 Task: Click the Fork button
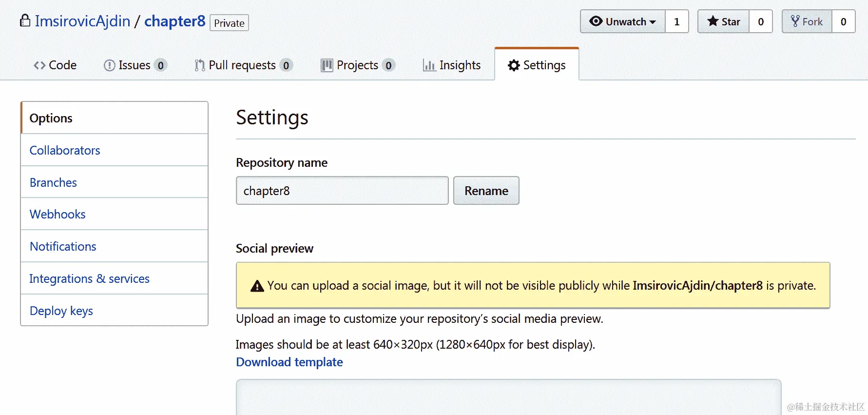tap(807, 21)
